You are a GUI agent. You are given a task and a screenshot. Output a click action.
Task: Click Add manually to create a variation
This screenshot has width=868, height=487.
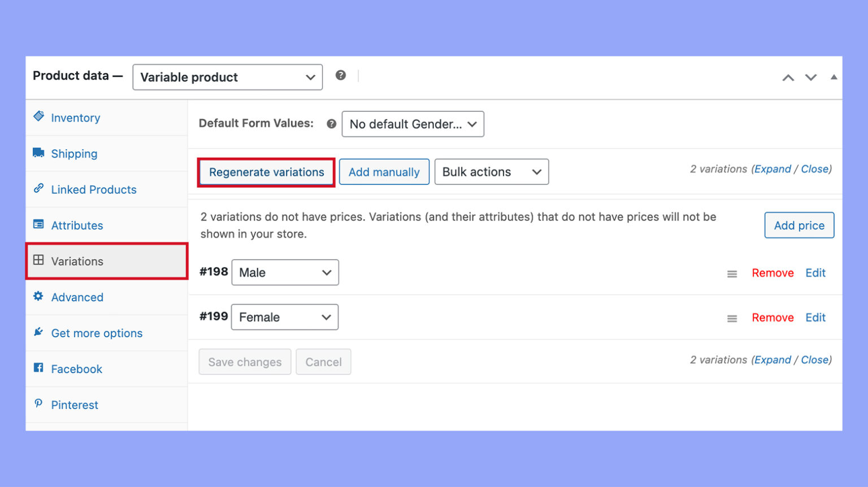pyautogui.click(x=384, y=172)
